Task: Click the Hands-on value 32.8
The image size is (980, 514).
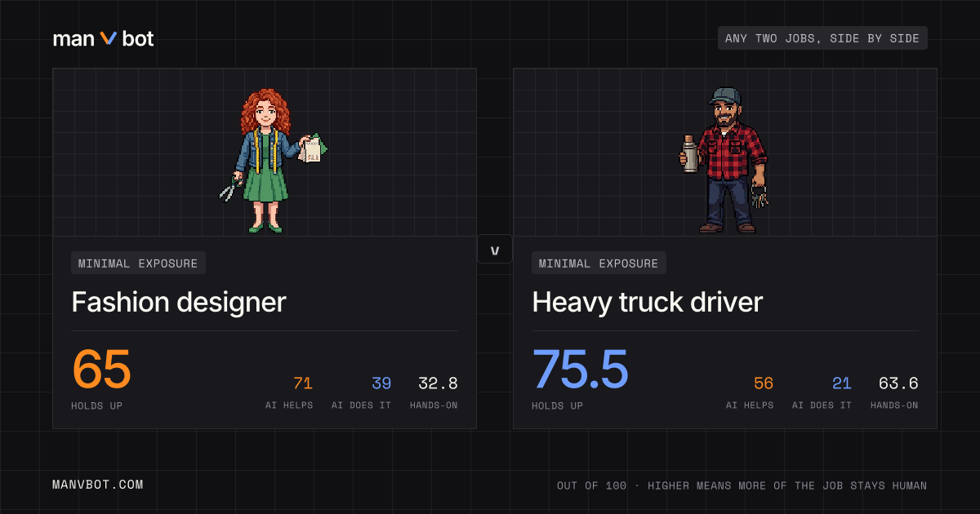Action: (x=438, y=383)
